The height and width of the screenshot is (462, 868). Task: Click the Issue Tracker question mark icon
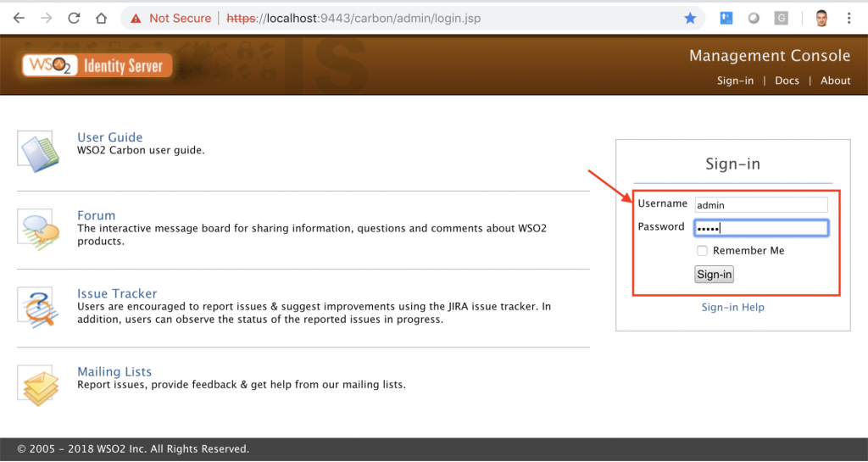coord(38,307)
